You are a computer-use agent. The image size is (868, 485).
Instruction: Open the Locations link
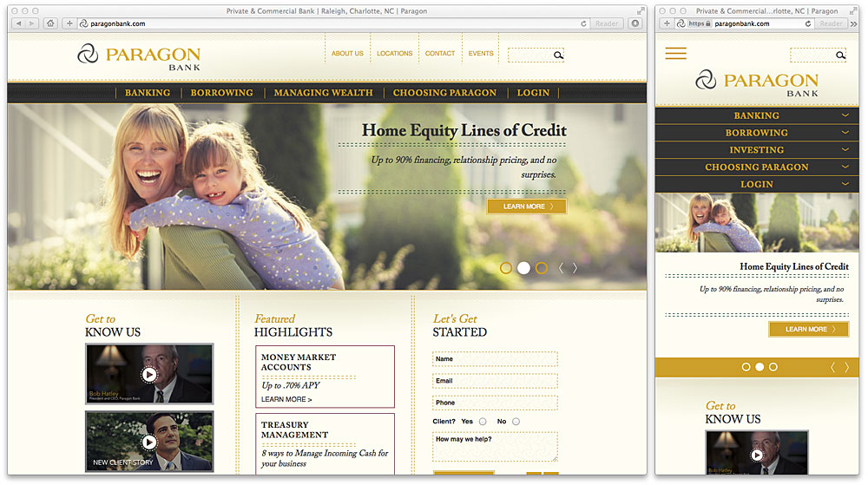pos(394,54)
